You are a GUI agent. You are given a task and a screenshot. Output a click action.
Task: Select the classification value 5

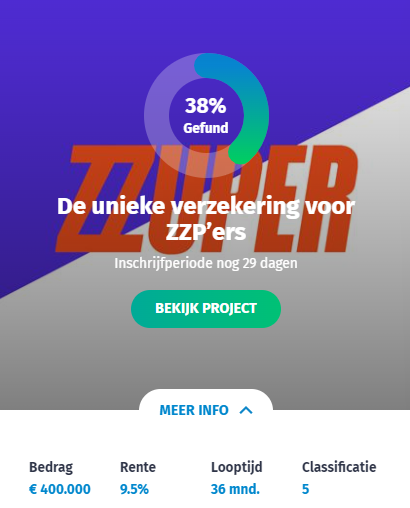306,489
